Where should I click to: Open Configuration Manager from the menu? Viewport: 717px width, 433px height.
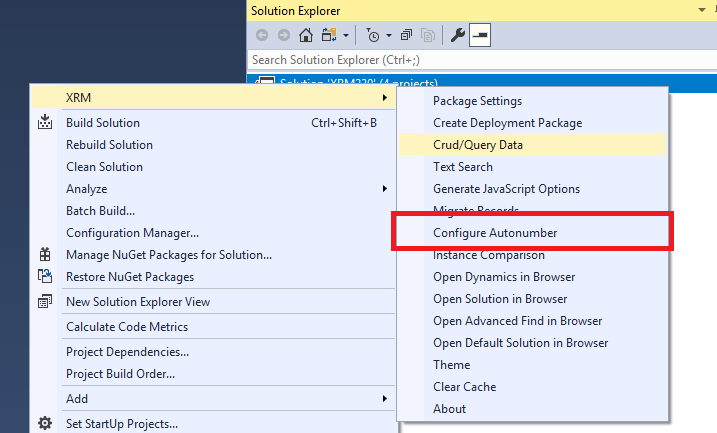[132, 233]
